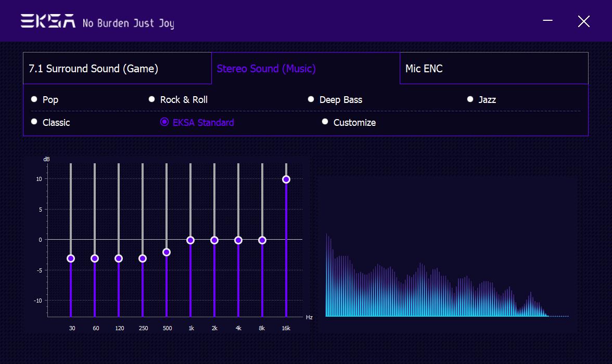Click the 250 Hz slider handle
The image size is (612, 364).
pyautogui.click(x=143, y=258)
